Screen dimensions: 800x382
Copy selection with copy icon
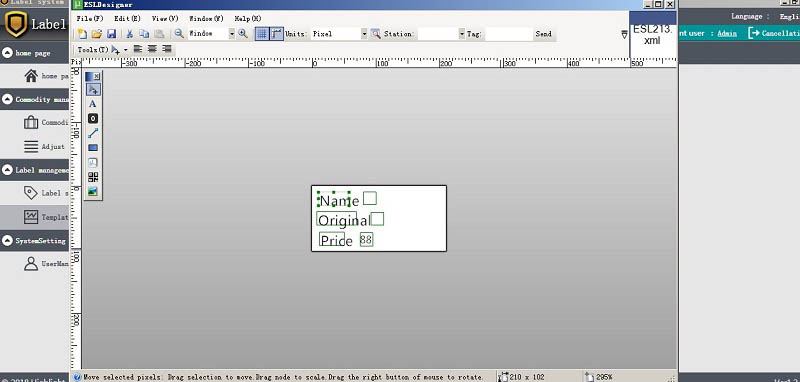[144, 34]
